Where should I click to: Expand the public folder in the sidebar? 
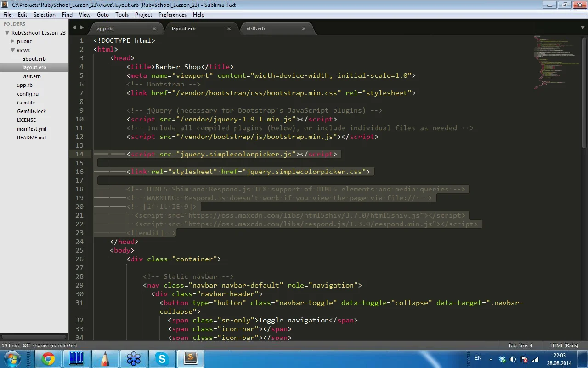13,41
